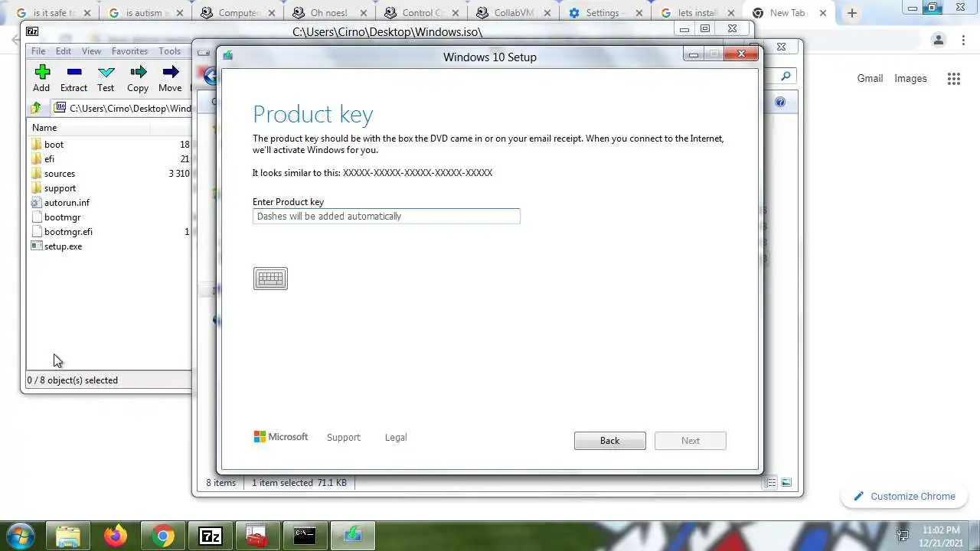Click the '1 item selected 71.1 KB' status text
Viewport: 980px width, 551px height.
click(299, 483)
